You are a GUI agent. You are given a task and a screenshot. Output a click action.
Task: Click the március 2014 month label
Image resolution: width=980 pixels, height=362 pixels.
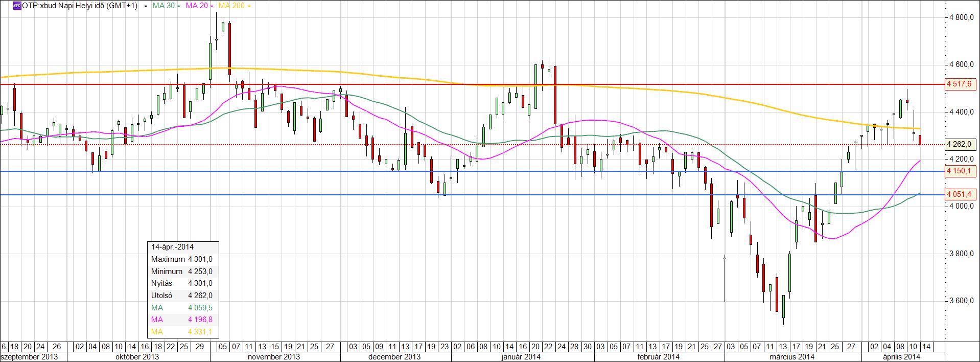pyautogui.click(x=791, y=356)
